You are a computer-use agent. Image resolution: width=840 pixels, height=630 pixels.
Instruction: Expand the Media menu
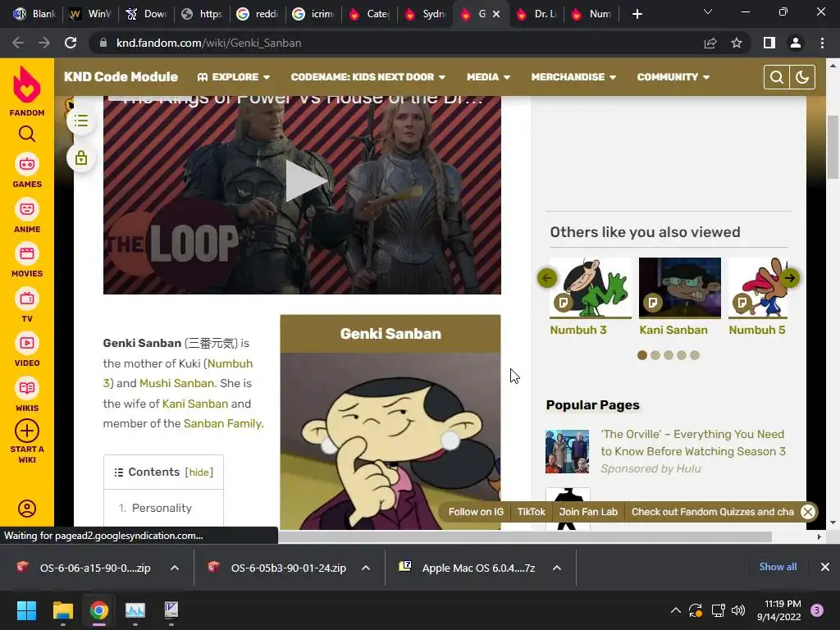tap(488, 77)
